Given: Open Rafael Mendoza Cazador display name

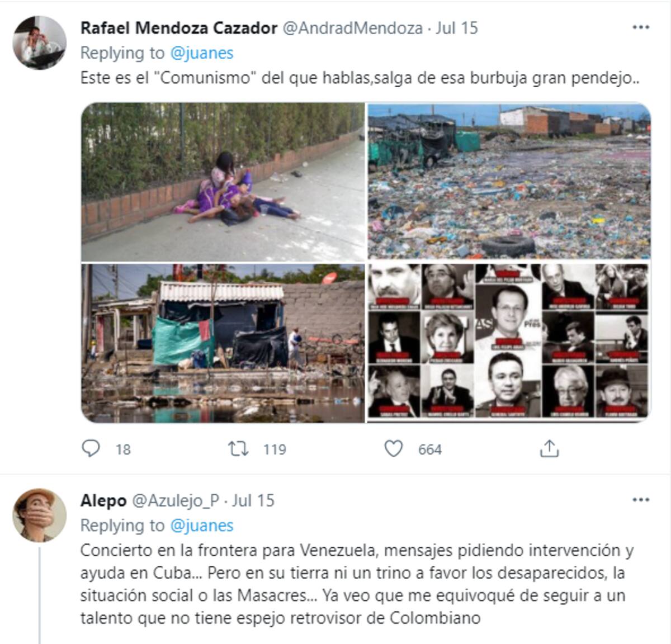Looking at the screenshot, I should (x=179, y=28).
